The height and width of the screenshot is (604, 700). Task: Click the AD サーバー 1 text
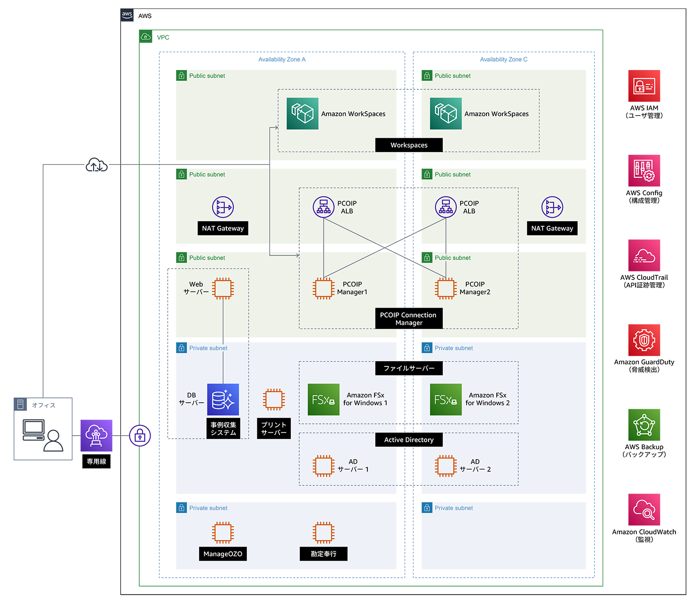[353, 465]
